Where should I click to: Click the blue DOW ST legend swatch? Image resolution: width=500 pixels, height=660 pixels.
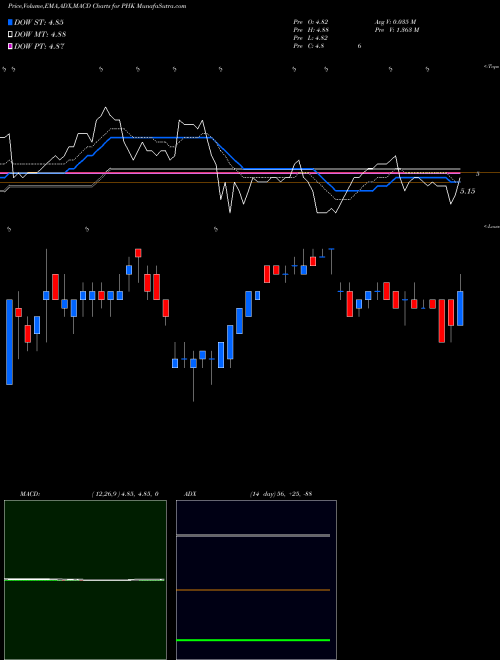[x=11, y=23]
